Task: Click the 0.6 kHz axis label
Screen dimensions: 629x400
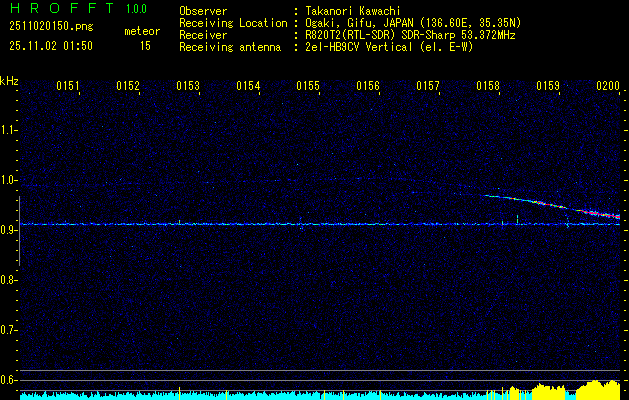Action: point(9,379)
